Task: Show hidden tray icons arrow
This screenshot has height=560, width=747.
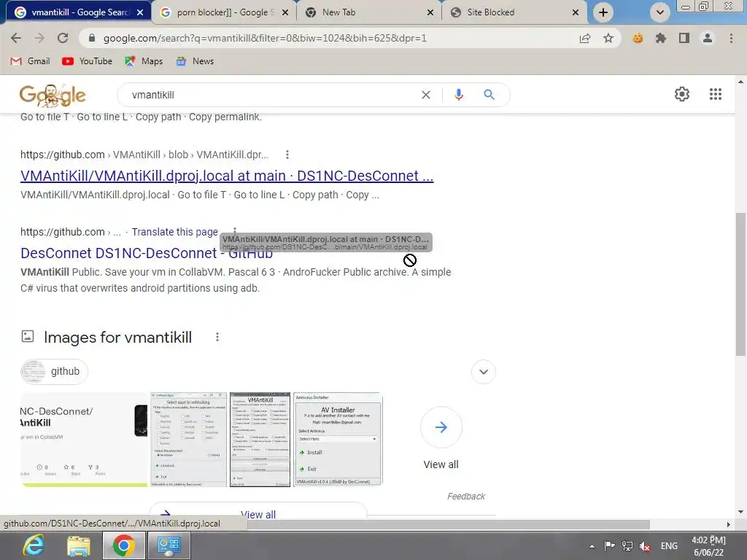Action: click(x=592, y=546)
